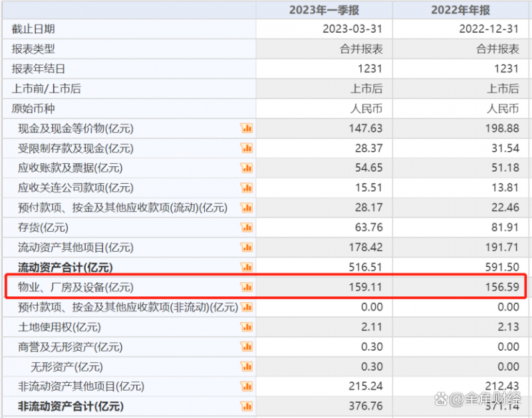Open chart icon for 流动资产合计 row

point(246,268)
